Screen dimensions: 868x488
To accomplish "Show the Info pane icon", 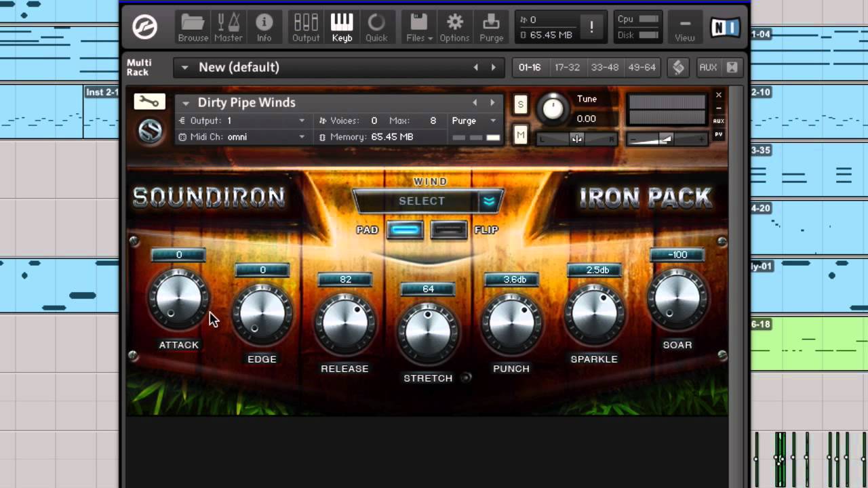I will pos(264,28).
